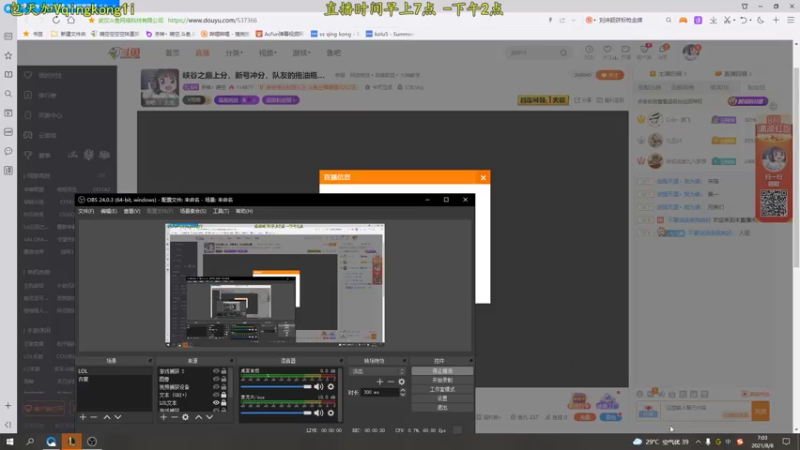The height and width of the screenshot is (450, 800).
Task: Undock the 来源 panel via its corner icon
Action: pos(231,361)
